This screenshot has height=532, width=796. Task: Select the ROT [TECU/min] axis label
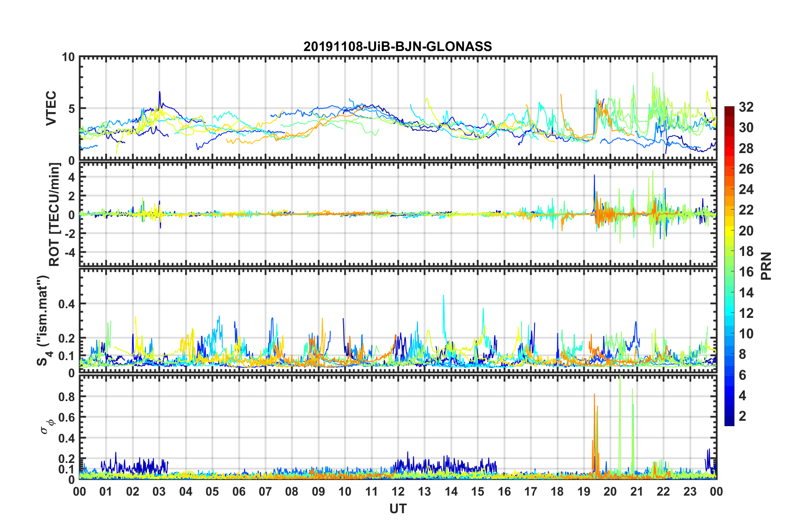click(54, 215)
